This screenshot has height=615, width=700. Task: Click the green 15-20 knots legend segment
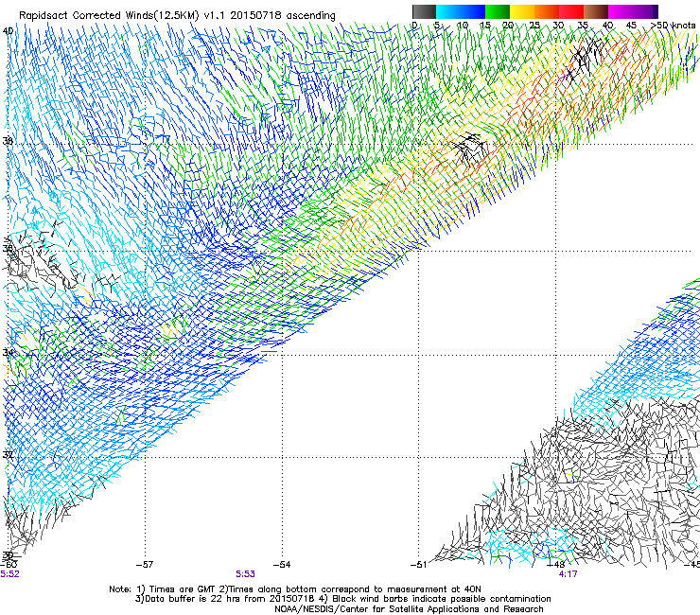(x=498, y=11)
